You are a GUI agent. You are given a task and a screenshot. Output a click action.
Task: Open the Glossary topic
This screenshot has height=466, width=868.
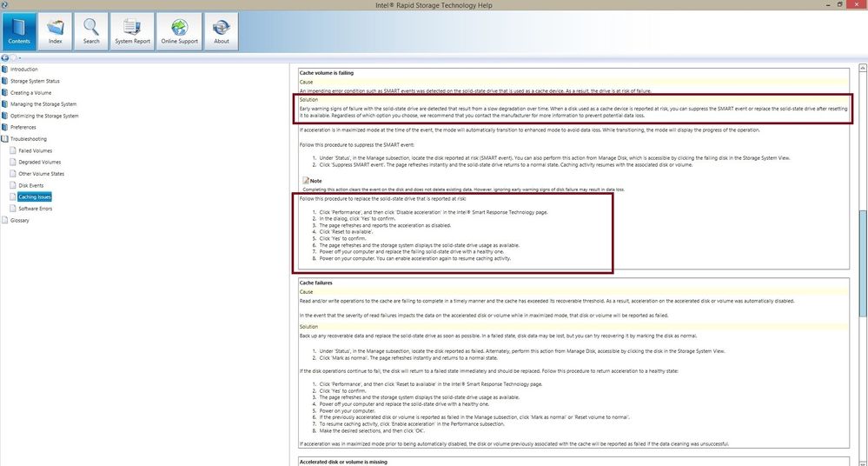pos(19,221)
